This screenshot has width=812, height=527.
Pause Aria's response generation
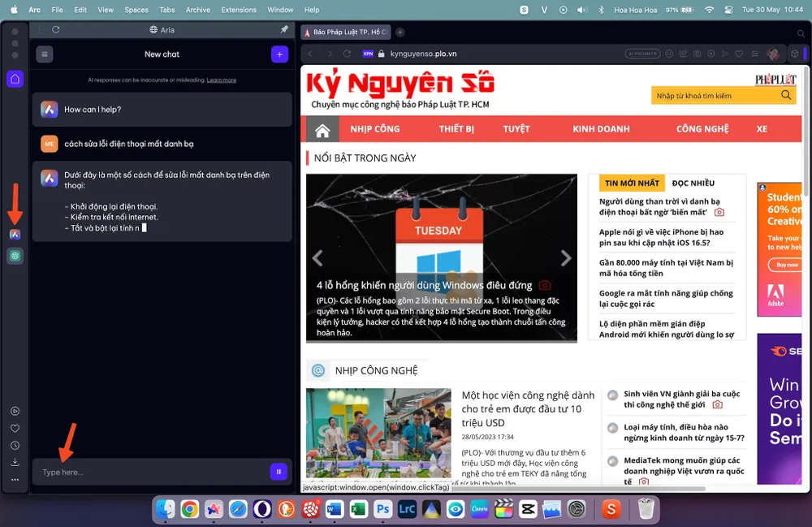coord(279,471)
